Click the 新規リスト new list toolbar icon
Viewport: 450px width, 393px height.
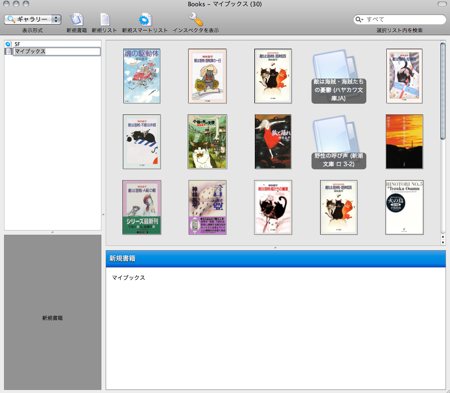tap(104, 19)
